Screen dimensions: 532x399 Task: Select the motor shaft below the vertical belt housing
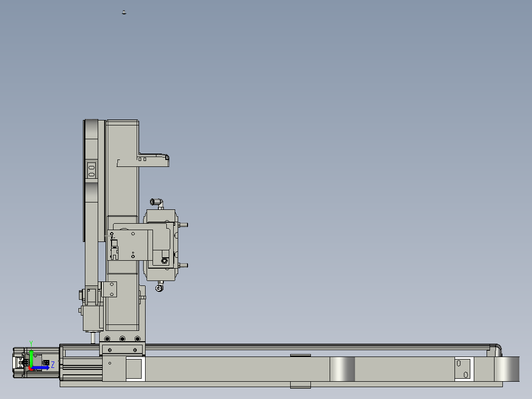93,338
